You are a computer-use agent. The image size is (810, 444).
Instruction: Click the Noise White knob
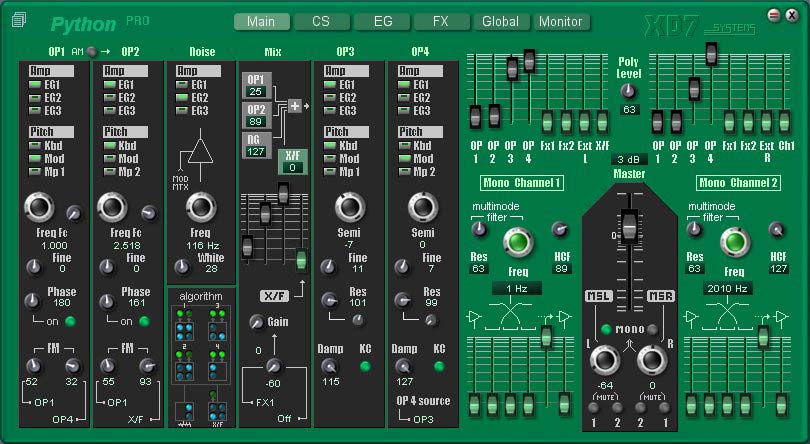pyautogui.click(x=181, y=267)
